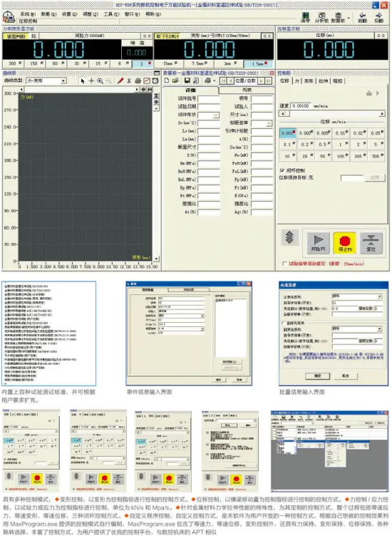Jump to last record in data board

click(267, 81)
